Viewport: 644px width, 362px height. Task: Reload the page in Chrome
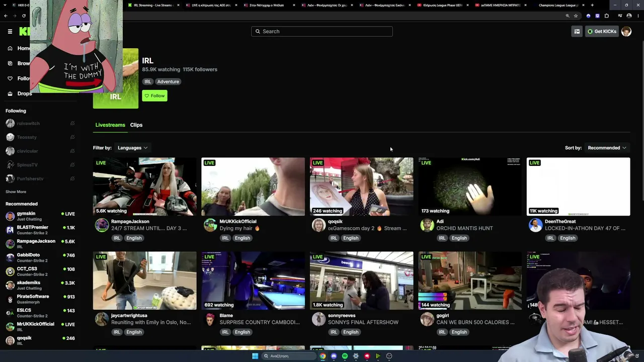point(24,16)
